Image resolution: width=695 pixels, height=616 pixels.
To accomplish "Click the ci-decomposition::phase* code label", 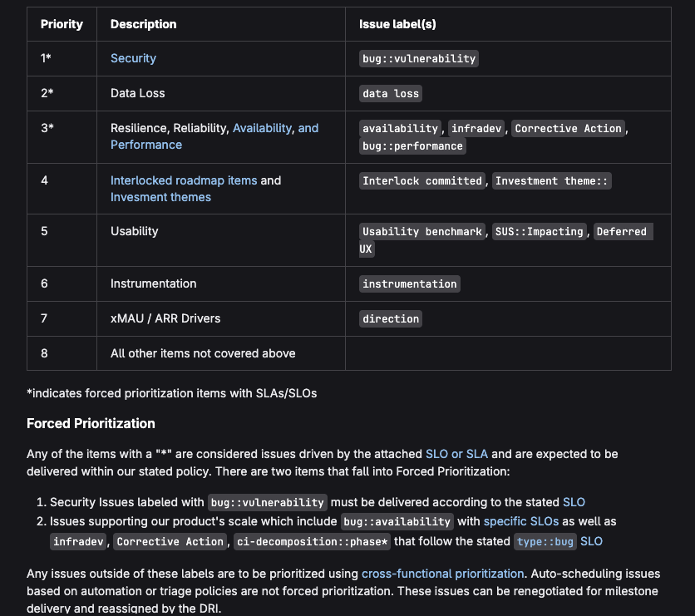I will click(312, 541).
